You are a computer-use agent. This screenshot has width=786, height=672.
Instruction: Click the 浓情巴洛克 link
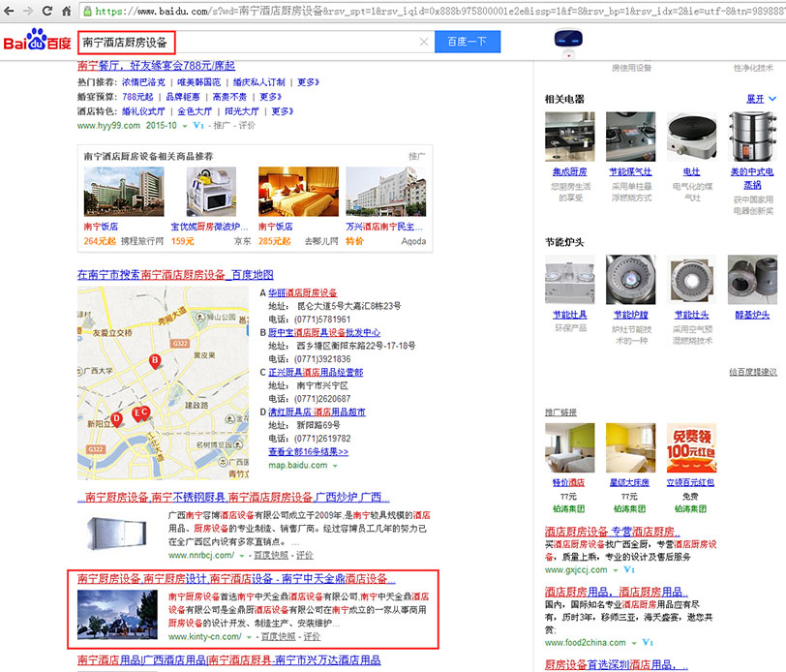point(143,82)
